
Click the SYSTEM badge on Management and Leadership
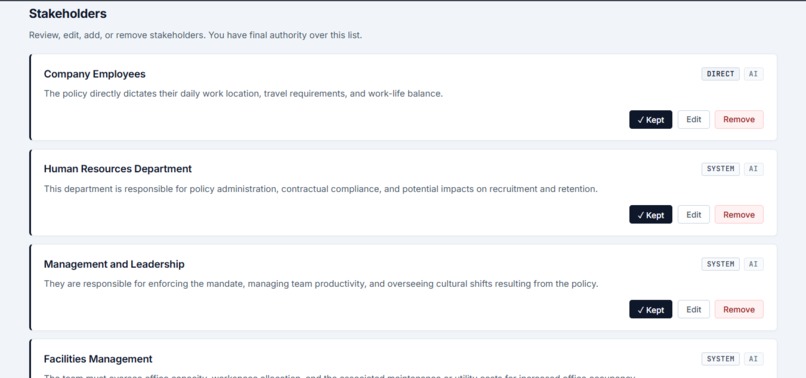(720, 264)
